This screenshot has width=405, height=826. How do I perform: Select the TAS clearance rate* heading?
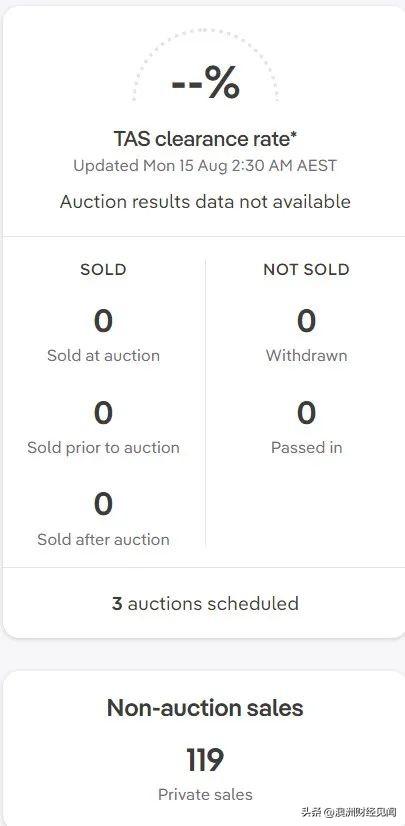point(205,139)
